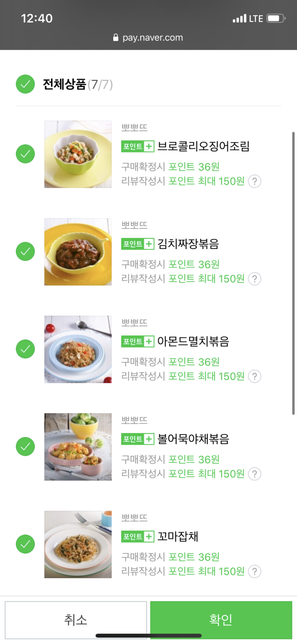The width and height of the screenshot is (297, 644).
Task: Click the help icon next to 브로콜리오징어조림 review points
Action: click(254, 181)
